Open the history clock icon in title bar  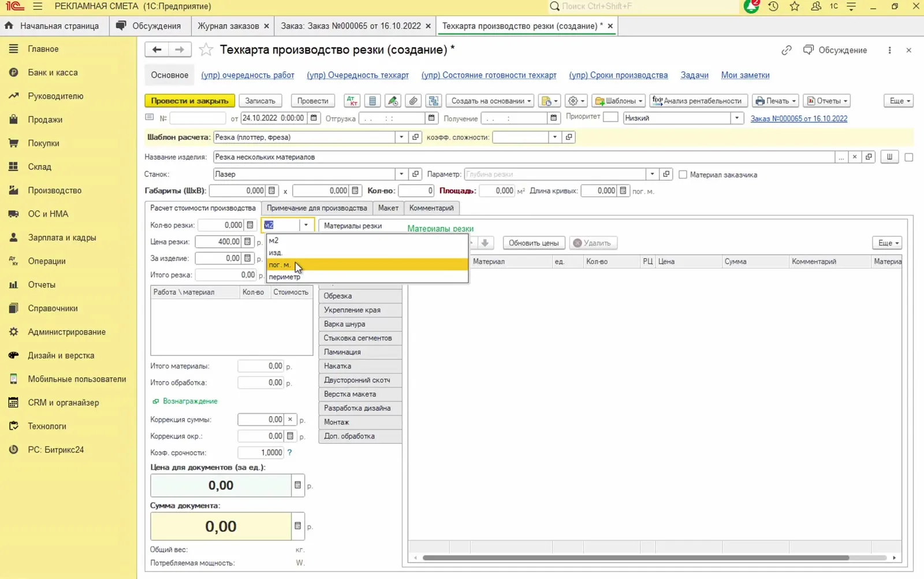pyautogui.click(x=773, y=6)
